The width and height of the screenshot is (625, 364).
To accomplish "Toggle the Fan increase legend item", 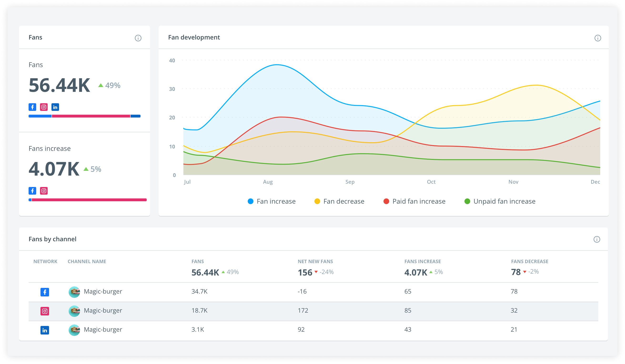I will coord(271,201).
